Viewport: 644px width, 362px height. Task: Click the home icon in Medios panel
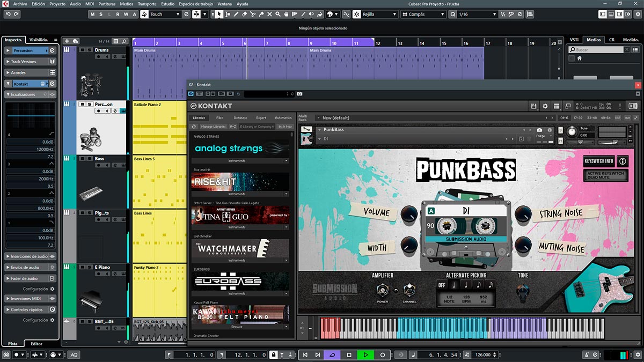point(580,58)
